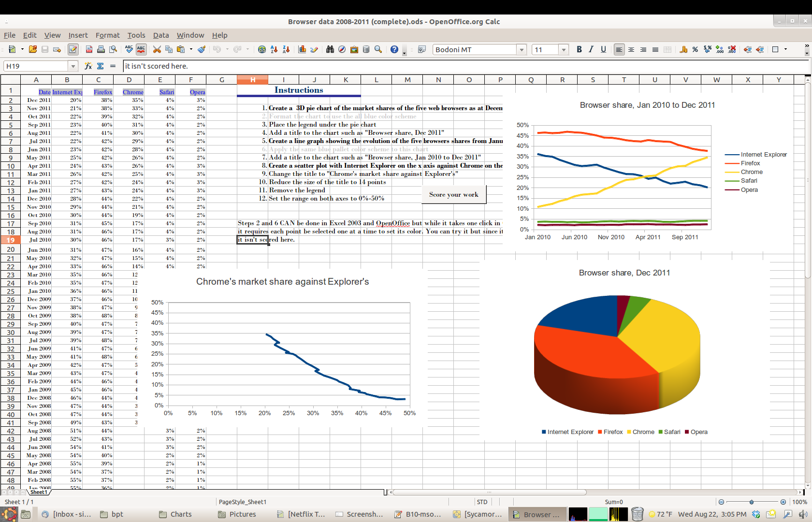Viewport: 812px width, 522px height.
Task: Click the Cut scissors icon
Action: [157, 49]
